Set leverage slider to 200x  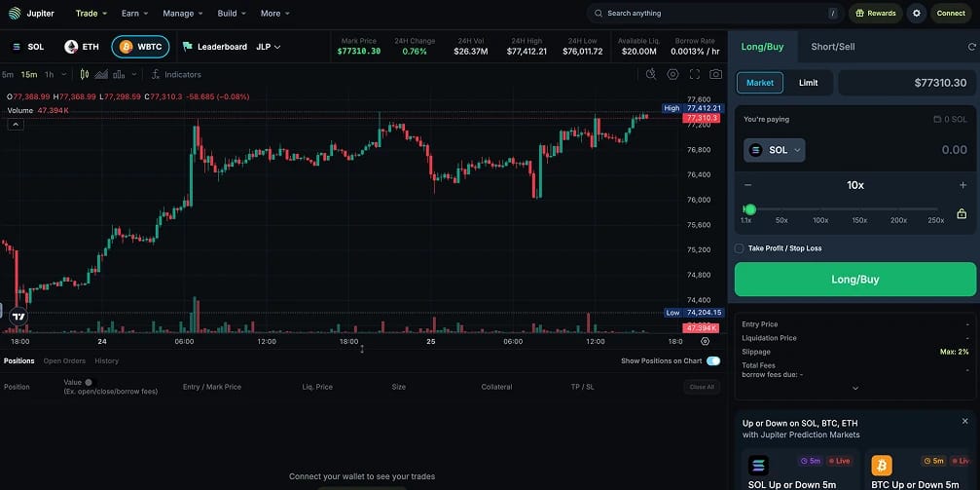tap(899, 220)
